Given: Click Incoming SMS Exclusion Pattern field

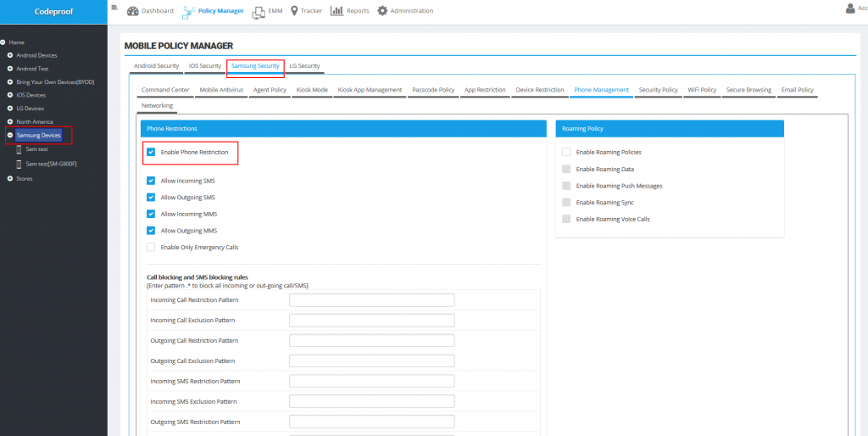Looking at the screenshot, I should click(x=372, y=401).
